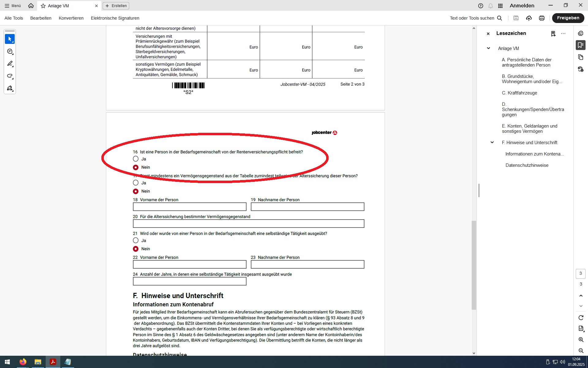Collapse F. Hinweise und Unterschrift bookmark
This screenshot has height=368, width=588.
point(492,143)
